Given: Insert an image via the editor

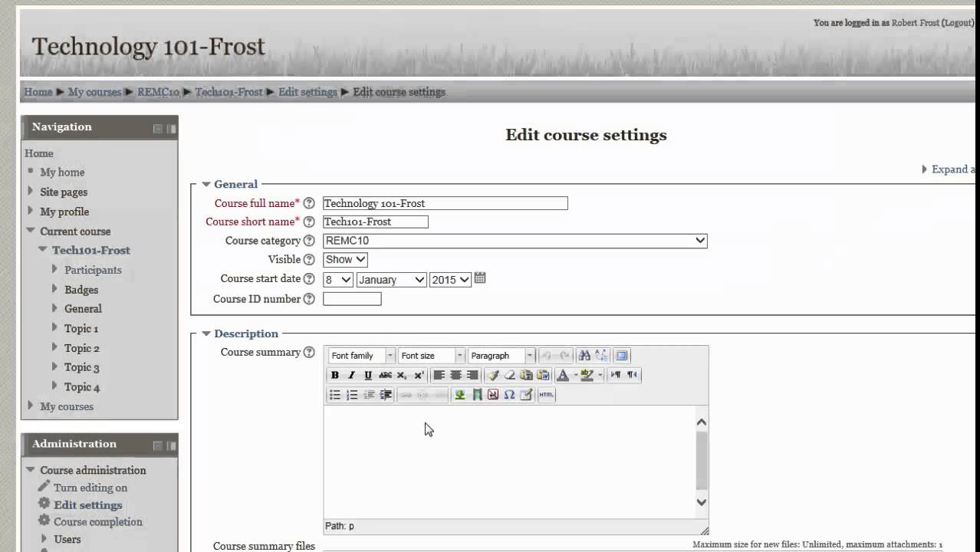Looking at the screenshot, I should coord(460,395).
